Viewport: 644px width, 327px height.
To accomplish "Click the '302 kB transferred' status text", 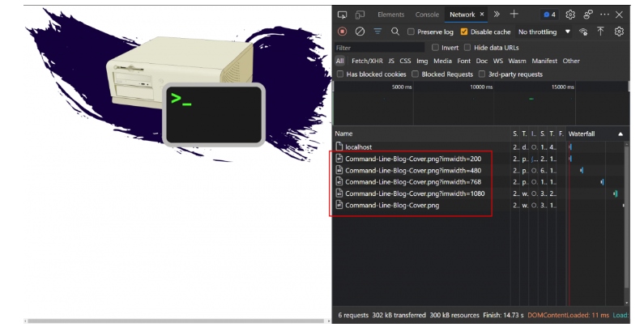I will (399, 315).
